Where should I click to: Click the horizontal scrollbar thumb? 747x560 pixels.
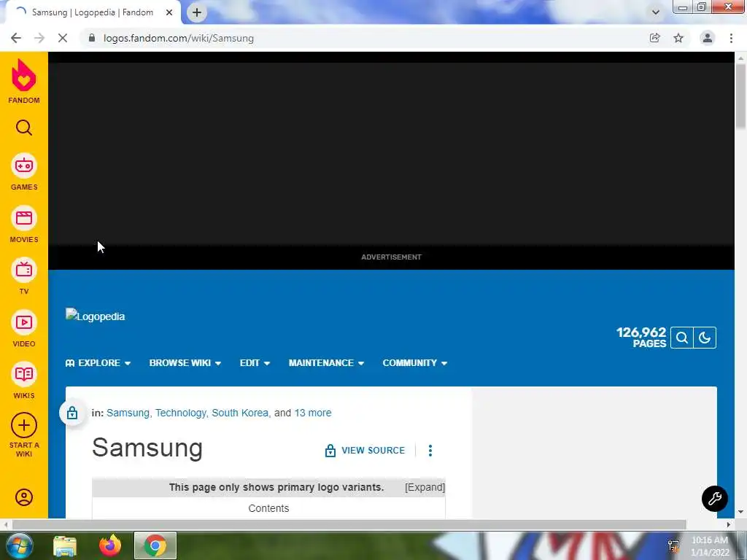coord(349,524)
